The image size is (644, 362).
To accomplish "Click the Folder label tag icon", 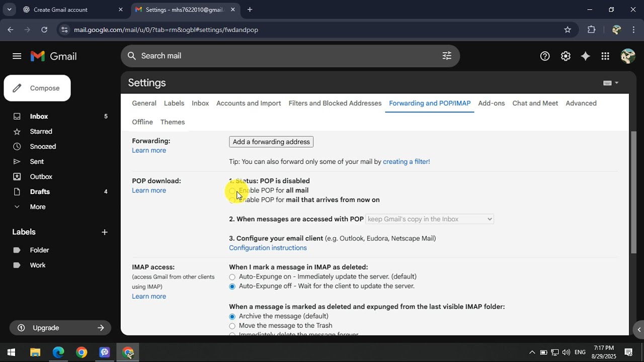I will [x=17, y=250].
